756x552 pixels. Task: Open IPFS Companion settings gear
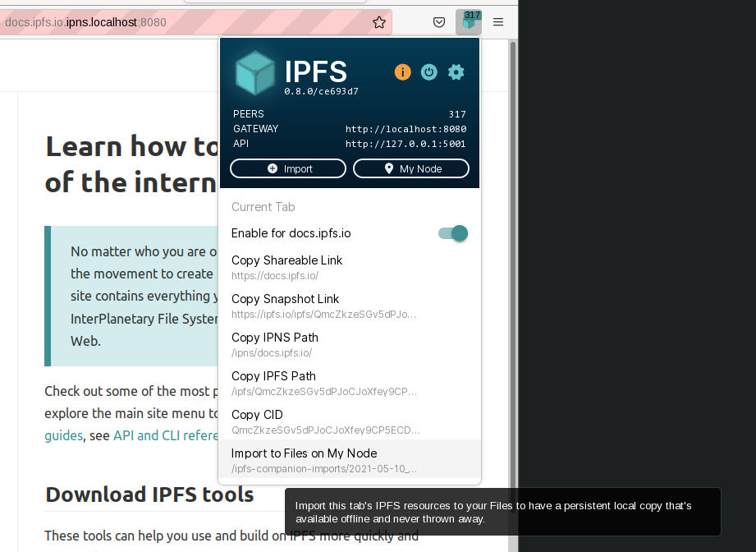[x=456, y=72]
